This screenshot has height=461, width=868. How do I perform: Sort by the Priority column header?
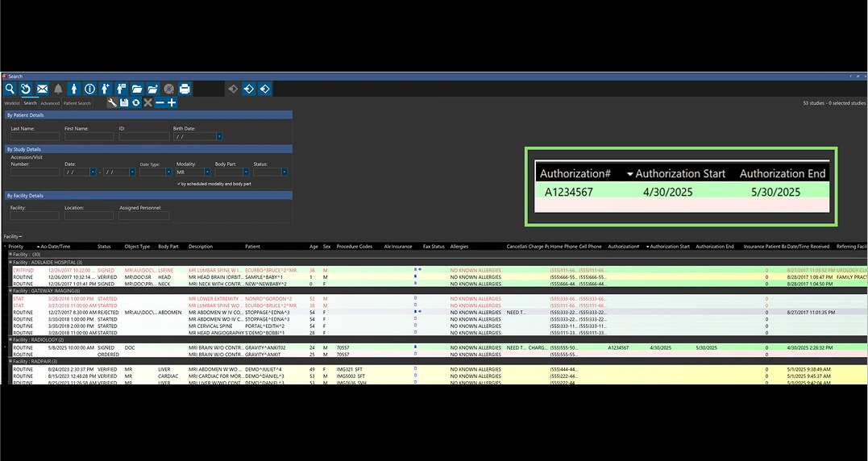(16, 247)
